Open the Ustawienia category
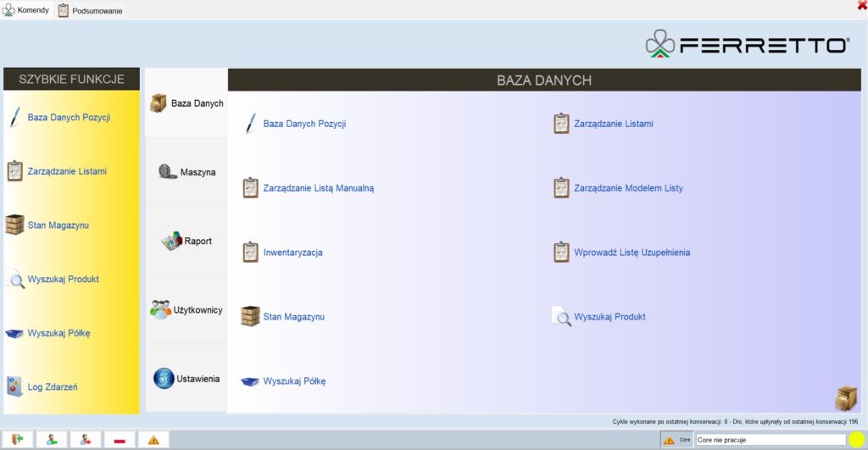The height and width of the screenshot is (450, 868). click(x=186, y=379)
